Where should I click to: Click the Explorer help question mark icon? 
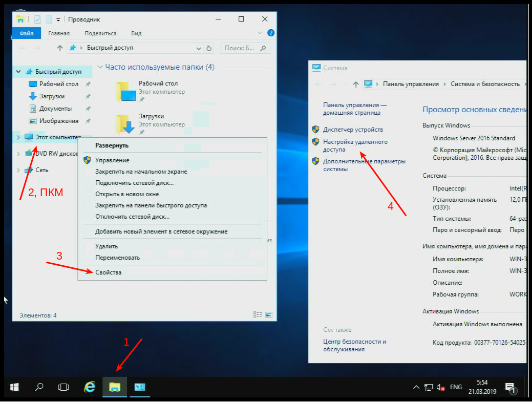[271, 33]
